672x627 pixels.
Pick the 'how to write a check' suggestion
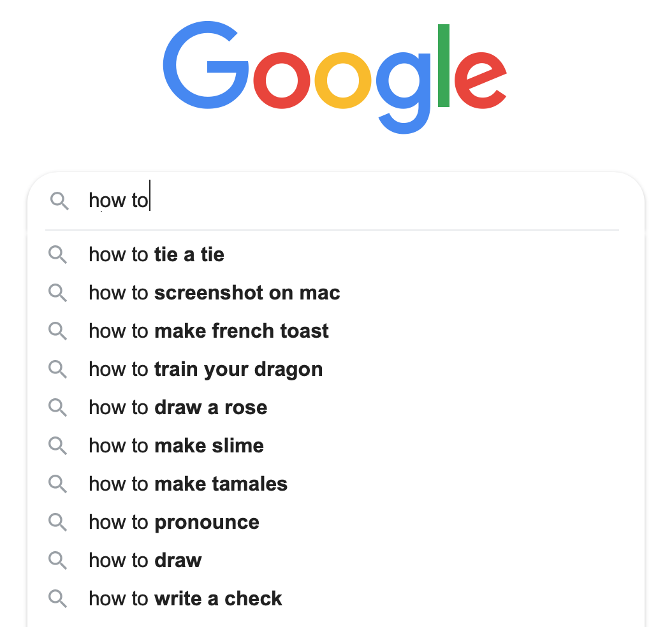coord(186,599)
